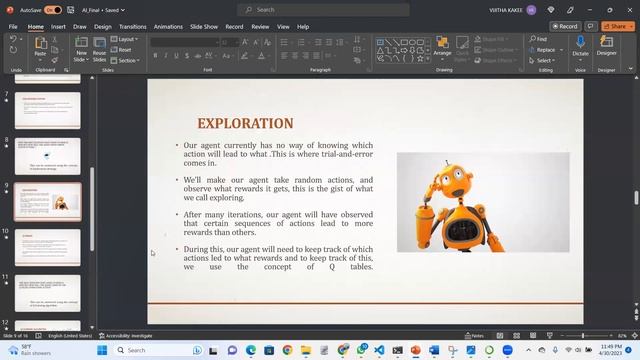Open the Review tab
This screenshot has height=360, width=640.
260,27
